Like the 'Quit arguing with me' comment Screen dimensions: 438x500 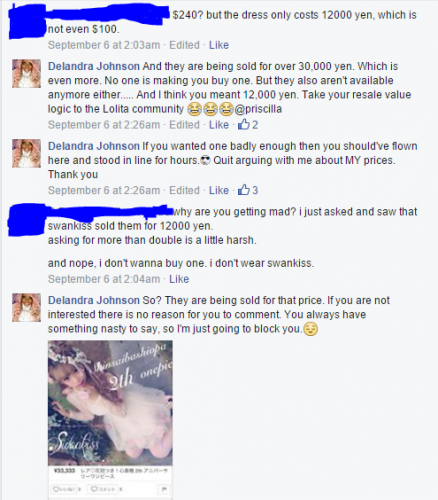point(219,190)
